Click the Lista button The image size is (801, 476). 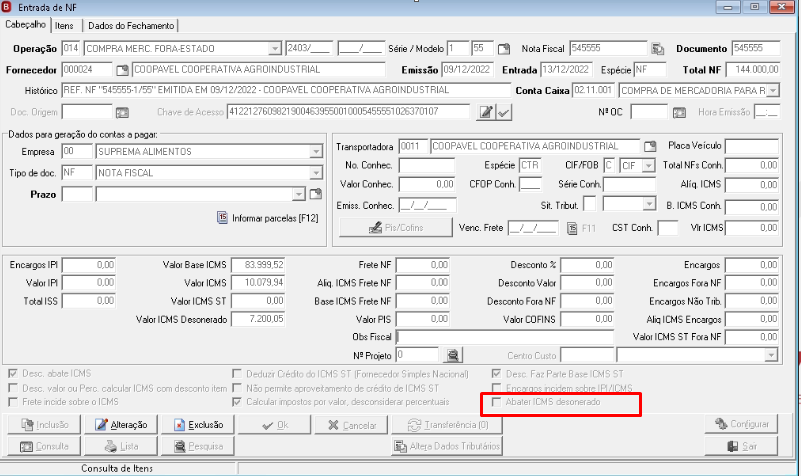point(121,446)
